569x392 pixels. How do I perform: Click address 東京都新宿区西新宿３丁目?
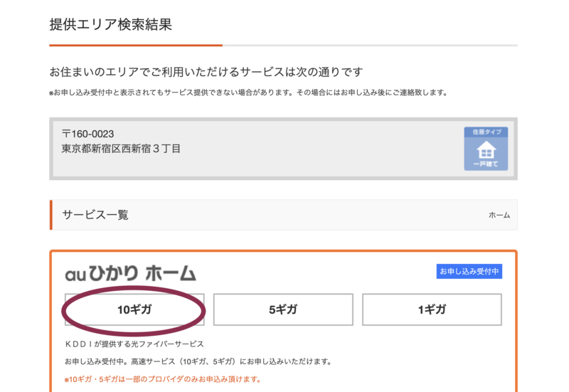click(x=121, y=149)
